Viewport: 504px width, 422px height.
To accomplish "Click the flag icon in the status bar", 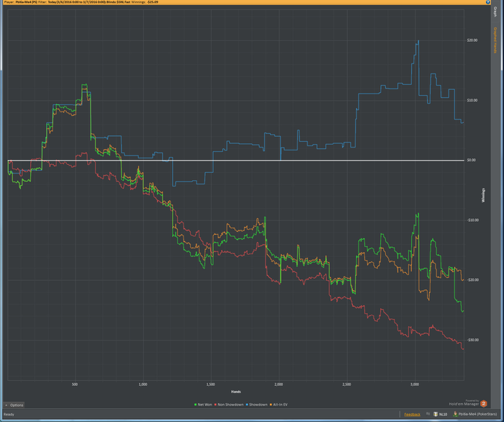I will pos(428,414).
